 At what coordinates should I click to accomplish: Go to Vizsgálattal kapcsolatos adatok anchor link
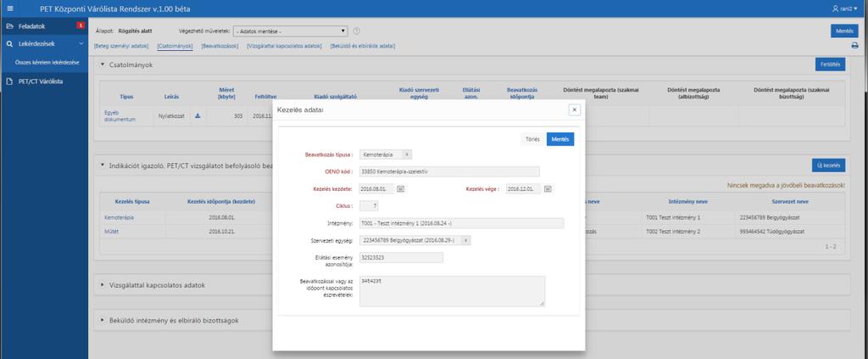tap(284, 46)
